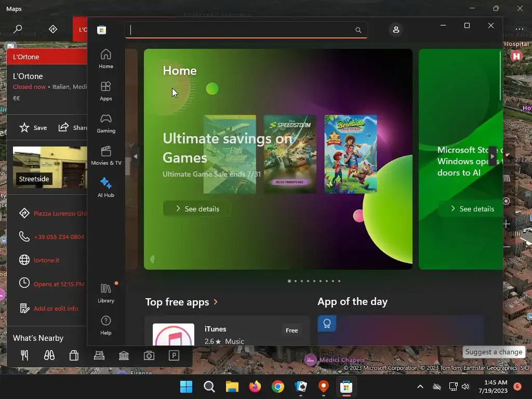Viewport: 532px width, 399px height.
Task: Click Piazza Lorenzo Ghiberti address link
Action: point(60,213)
